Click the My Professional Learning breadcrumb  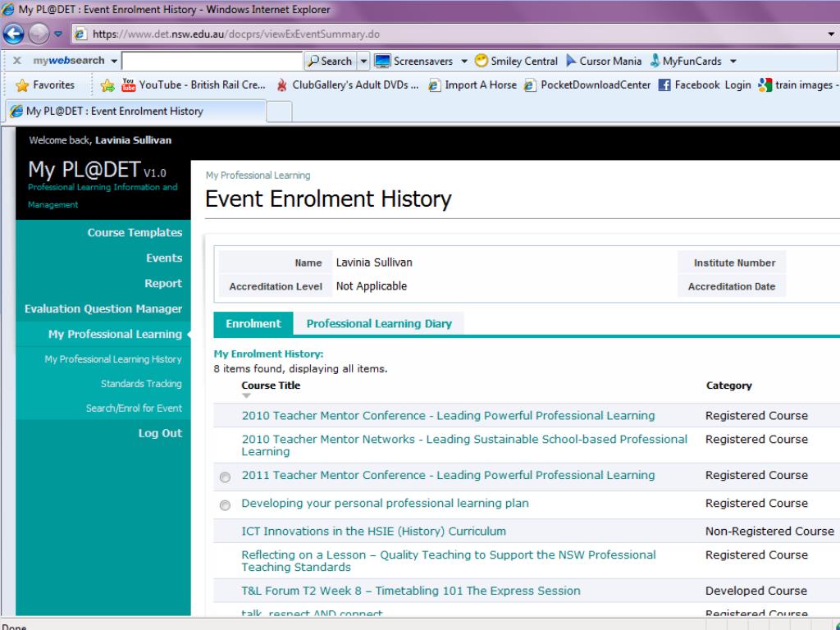(258, 176)
